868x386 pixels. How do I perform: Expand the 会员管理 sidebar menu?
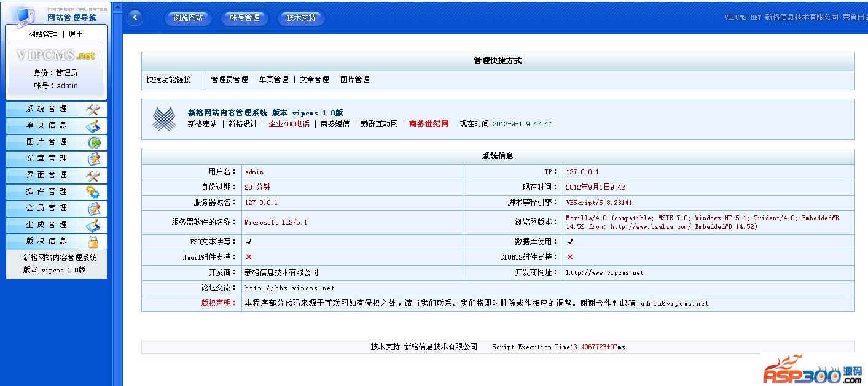pyautogui.click(x=57, y=209)
